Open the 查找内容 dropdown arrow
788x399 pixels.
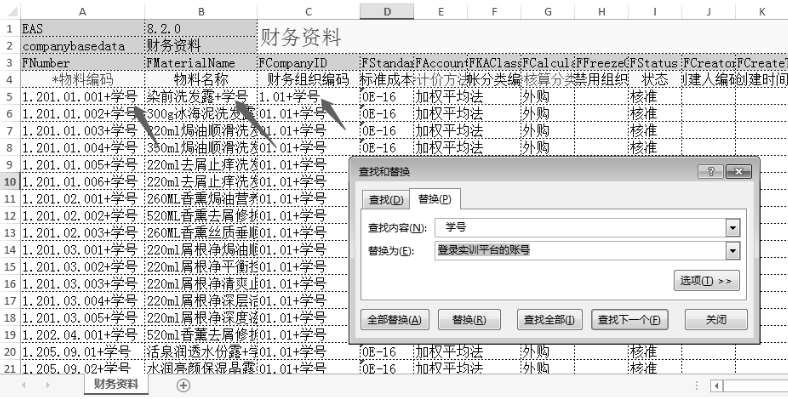pos(733,228)
